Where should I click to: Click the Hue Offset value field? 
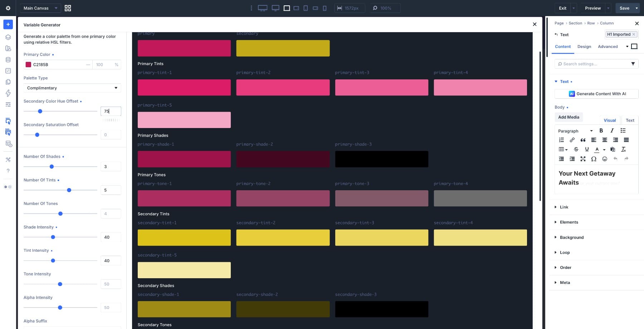(x=111, y=111)
